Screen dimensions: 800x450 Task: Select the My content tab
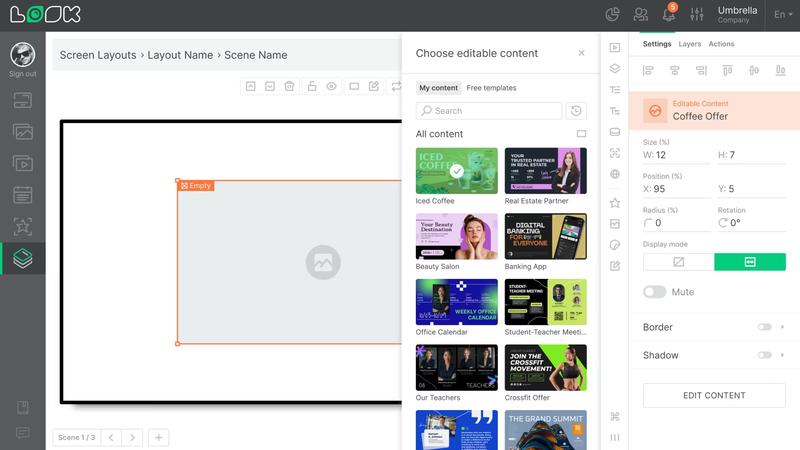coord(438,88)
